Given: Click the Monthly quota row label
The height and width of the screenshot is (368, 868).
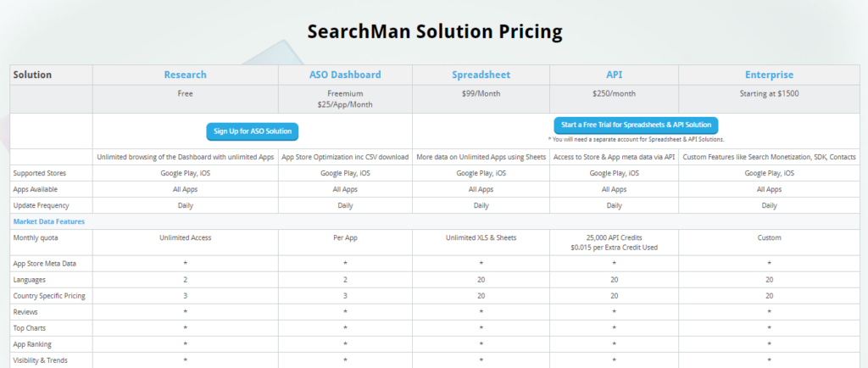Looking at the screenshot, I should pyautogui.click(x=36, y=237).
